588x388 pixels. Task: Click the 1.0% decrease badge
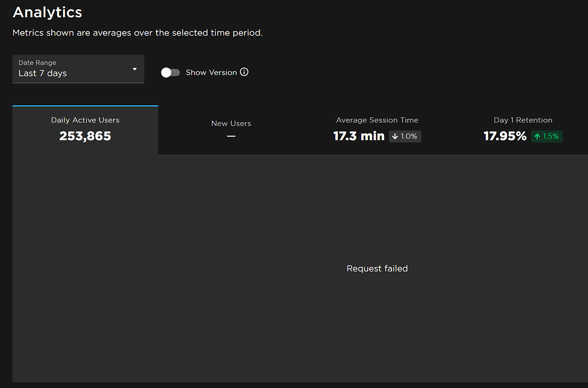pos(405,136)
